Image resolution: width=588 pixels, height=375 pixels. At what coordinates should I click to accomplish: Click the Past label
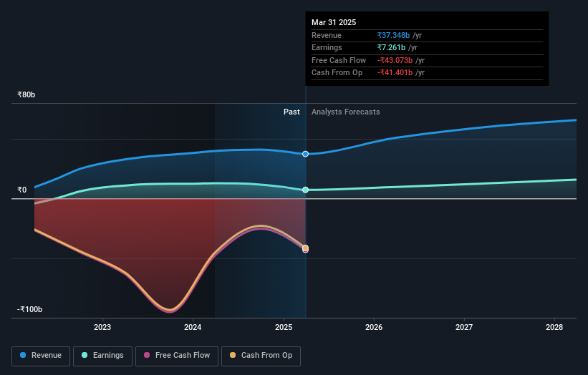291,112
